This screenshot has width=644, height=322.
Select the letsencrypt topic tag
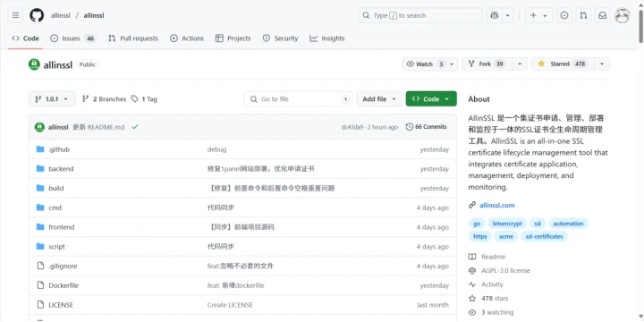tap(507, 224)
